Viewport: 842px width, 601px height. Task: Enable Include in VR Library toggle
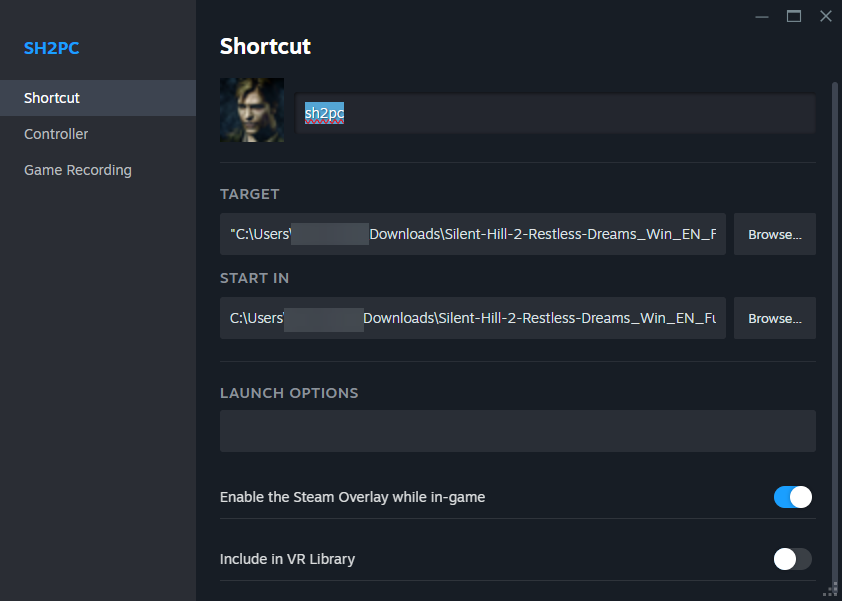[x=792, y=559]
